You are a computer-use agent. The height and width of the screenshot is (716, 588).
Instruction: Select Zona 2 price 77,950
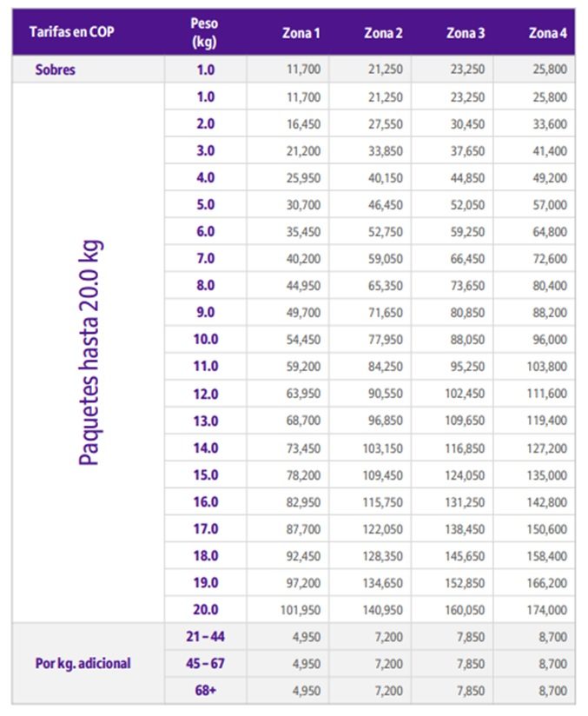pos(386,340)
